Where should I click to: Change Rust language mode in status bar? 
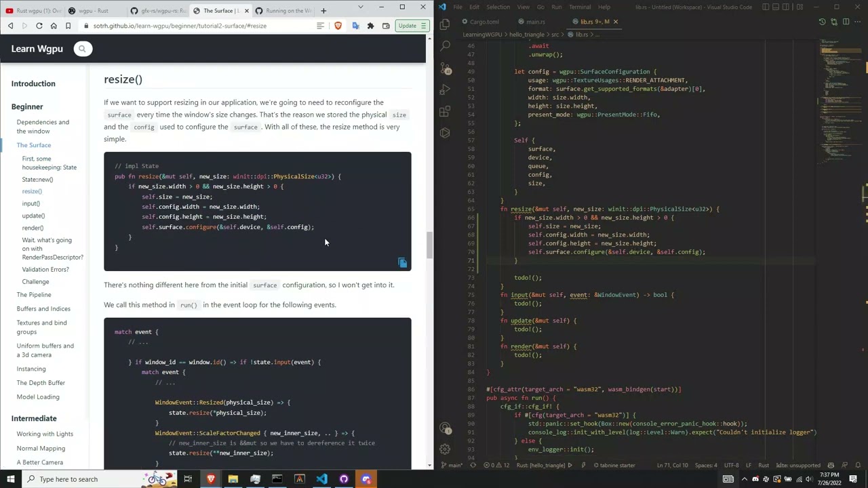pyautogui.click(x=763, y=465)
